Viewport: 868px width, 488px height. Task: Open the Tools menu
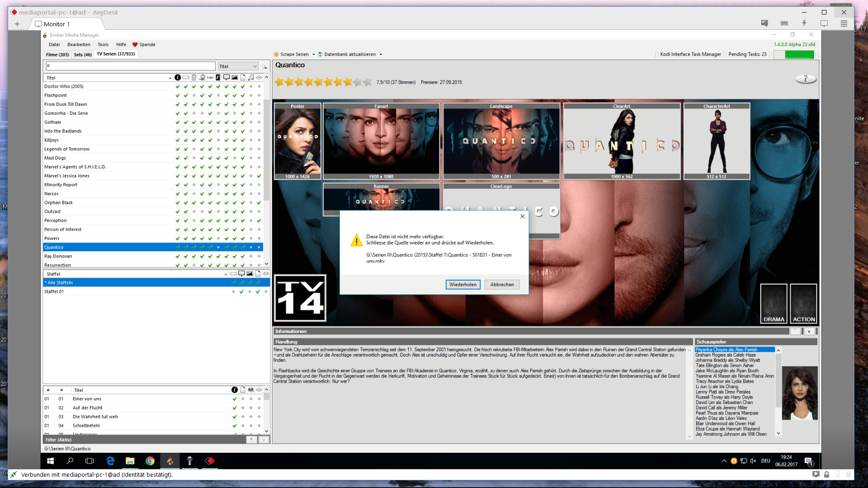pos(103,45)
